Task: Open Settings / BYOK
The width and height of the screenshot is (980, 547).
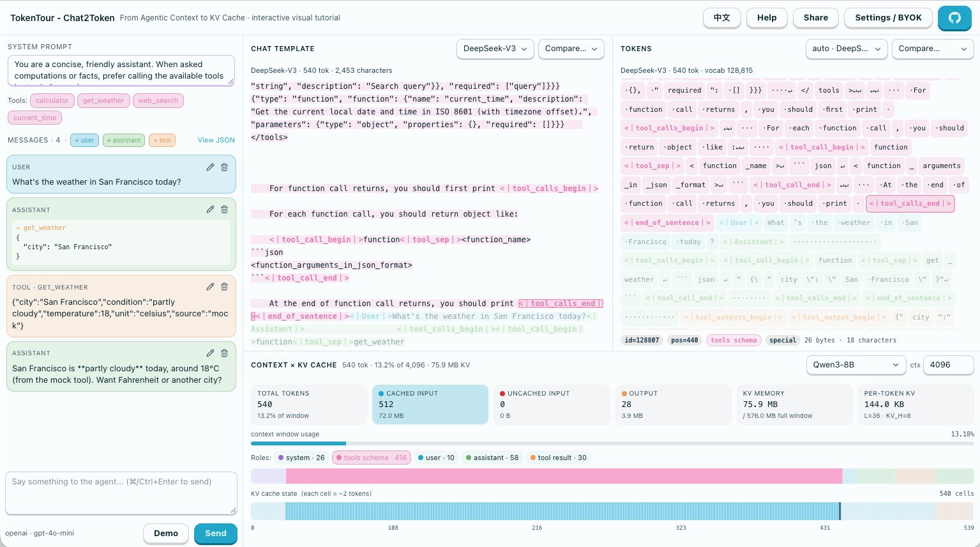Action: 888,18
